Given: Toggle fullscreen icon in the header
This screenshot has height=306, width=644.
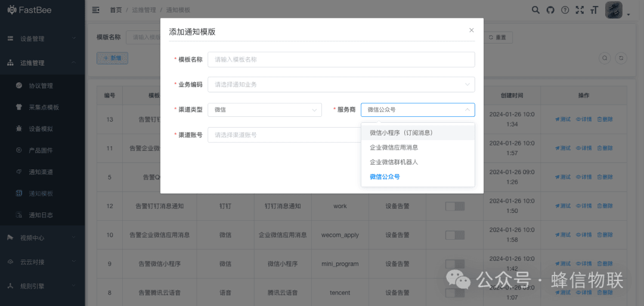Looking at the screenshot, I should pos(580,10).
